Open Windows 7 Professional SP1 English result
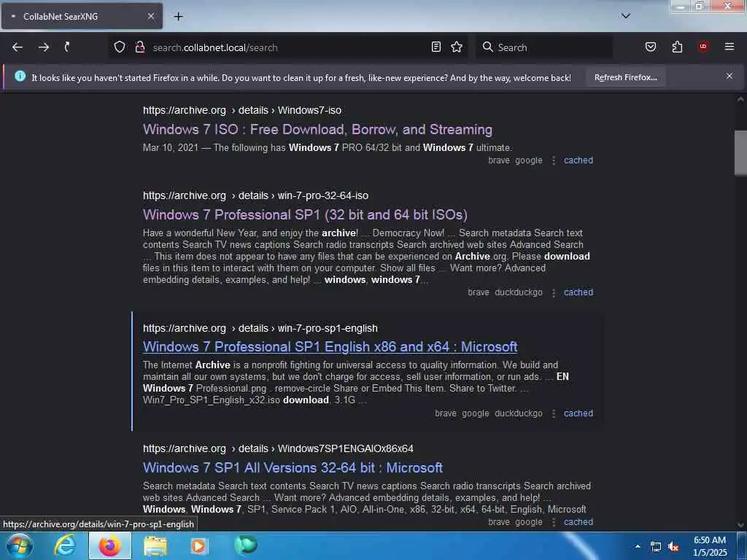This screenshot has height=560, width=747. 330,346
